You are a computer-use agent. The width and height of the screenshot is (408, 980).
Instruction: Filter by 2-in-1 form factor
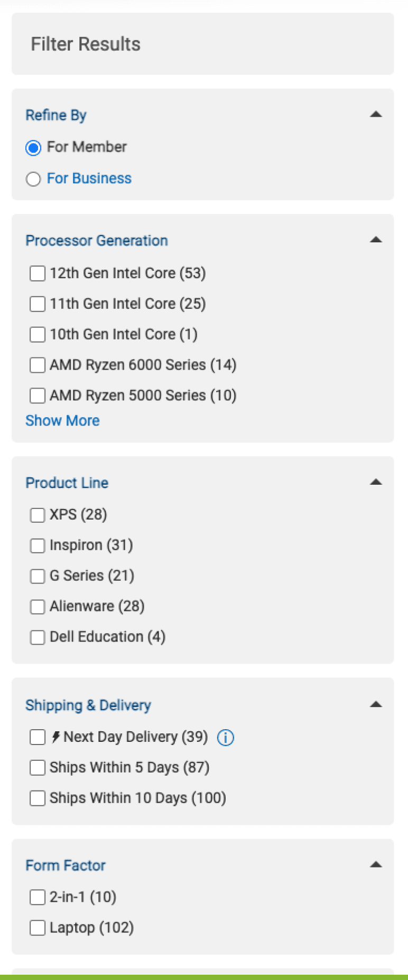click(x=38, y=897)
